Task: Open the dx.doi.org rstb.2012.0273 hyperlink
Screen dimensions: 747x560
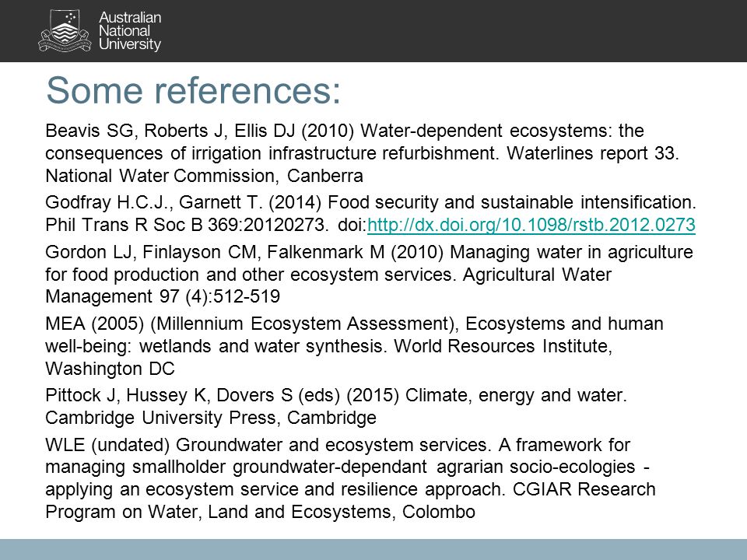Action: click(x=531, y=225)
